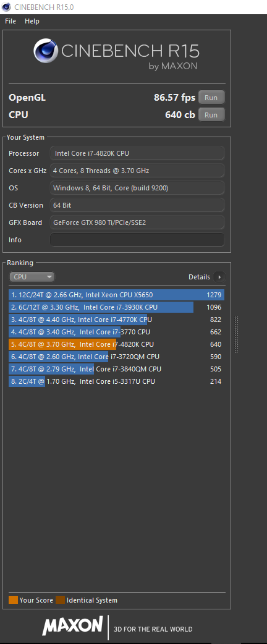This screenshot has width=267, height=644.
Task: Run the CPU benchmark
Action: (211, 114)
